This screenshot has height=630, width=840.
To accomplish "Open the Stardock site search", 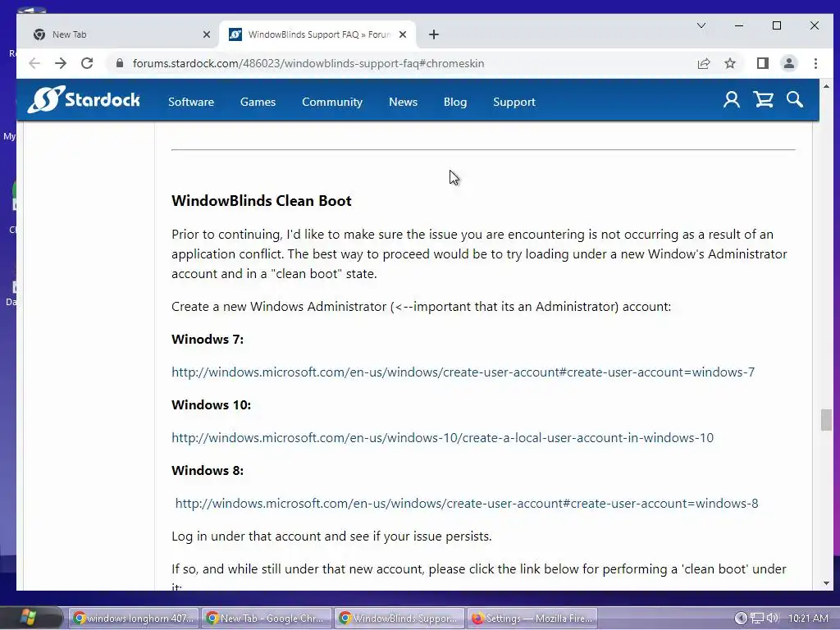I will tap(794, 99).
